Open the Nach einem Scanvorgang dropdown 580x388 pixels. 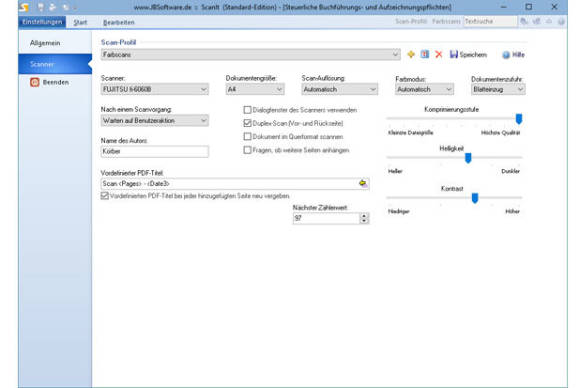tap(155, 121)
